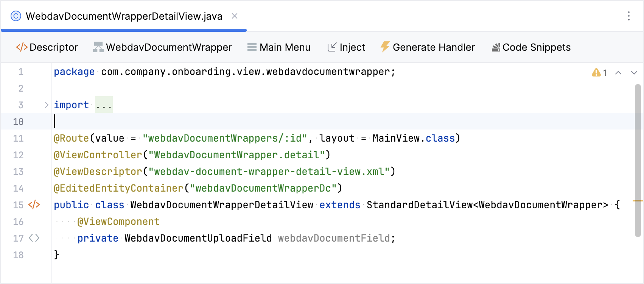This screenshot has height=284, width=644.
Task: Click the descriptor gutter icon on line 15
Action: coord(34,205)
